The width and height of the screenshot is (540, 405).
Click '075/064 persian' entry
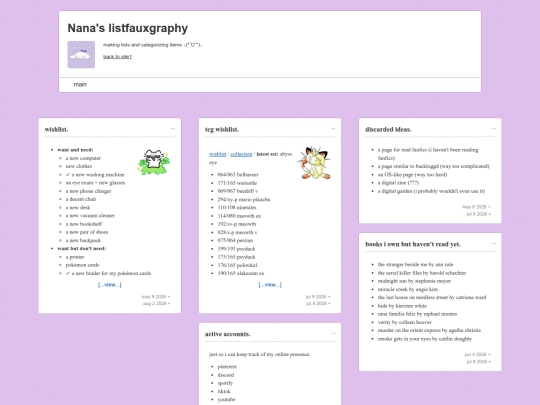[235, 240]
